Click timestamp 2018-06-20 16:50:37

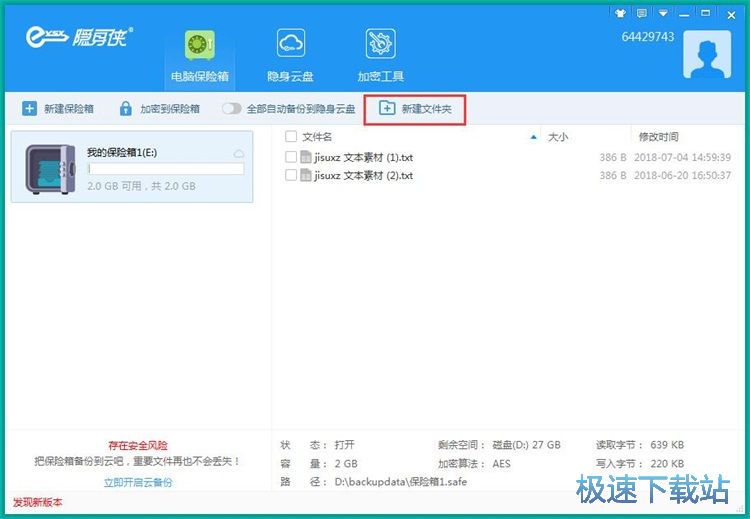coord(683,176)
